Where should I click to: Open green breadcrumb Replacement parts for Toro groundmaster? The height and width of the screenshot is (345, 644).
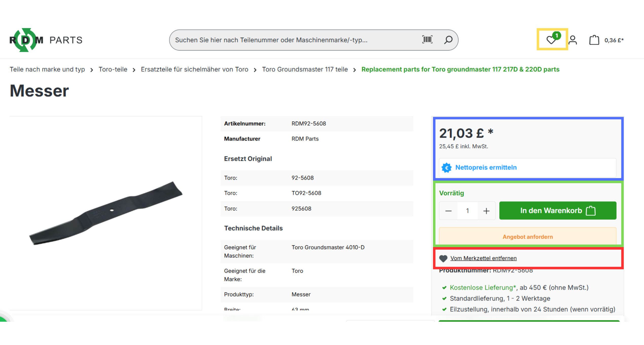coord(460,69)
